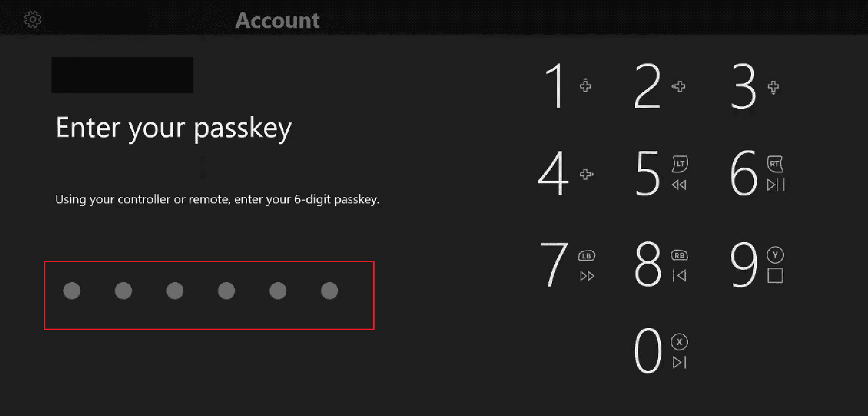Click the D-pad left icon beside 2
Image resolution: width=868 pixels, height=416 pixels.
(679, 86)
